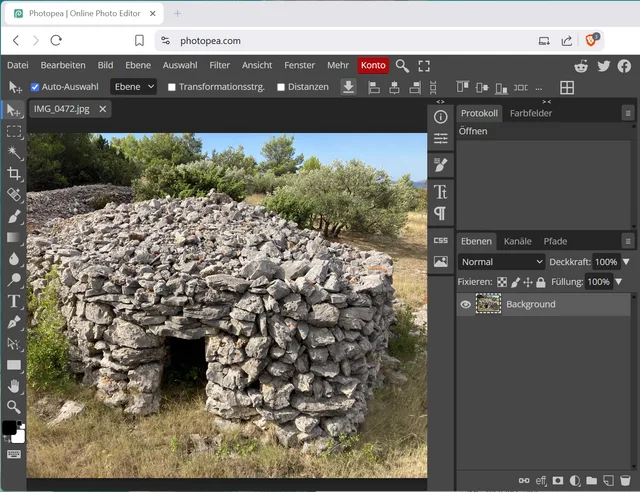
Task: Add a layer mask with mask icon
Action: 558,481
